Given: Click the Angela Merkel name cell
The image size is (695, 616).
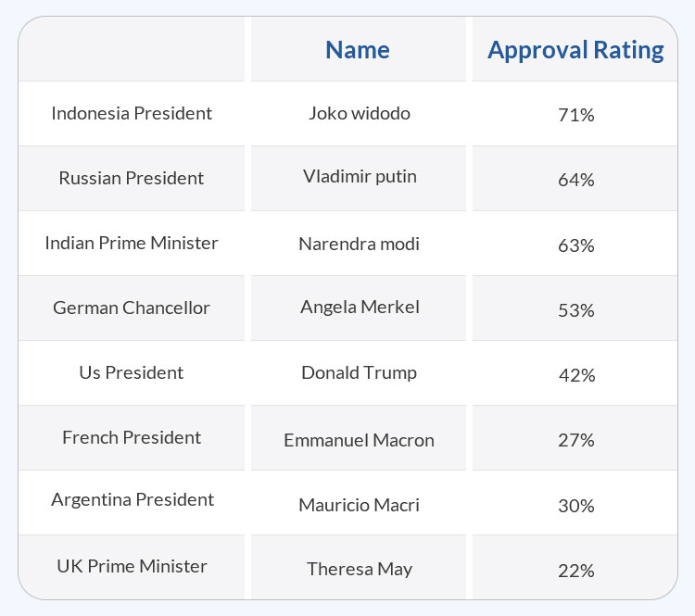Looking at the screenshot, I should click(x=360, y=307).
